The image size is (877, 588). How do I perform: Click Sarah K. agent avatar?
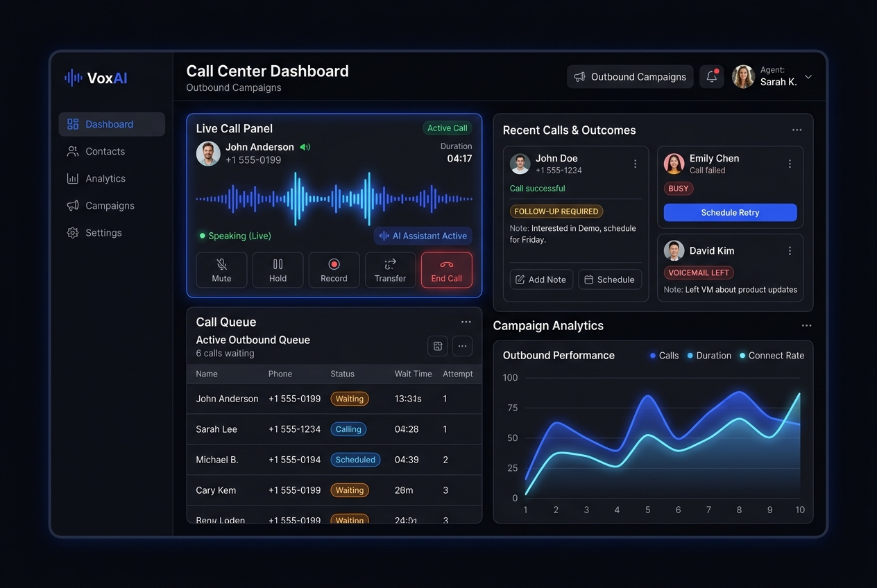743,76
